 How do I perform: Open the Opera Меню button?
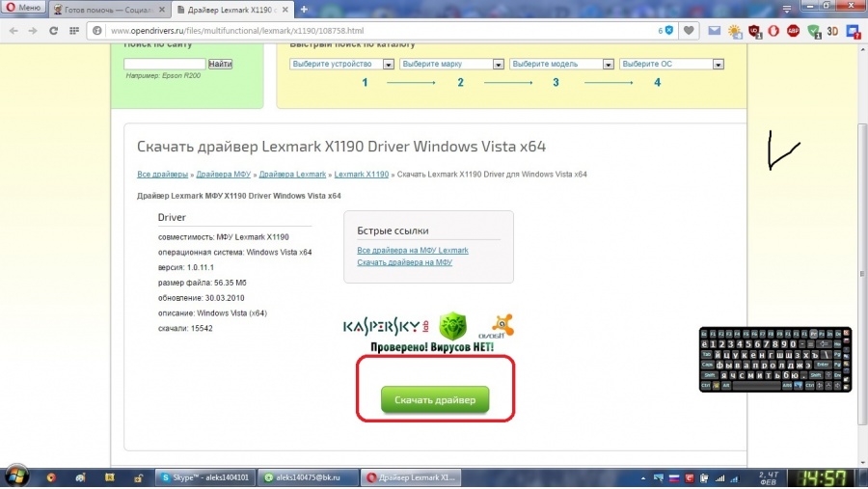click(23, 8)
